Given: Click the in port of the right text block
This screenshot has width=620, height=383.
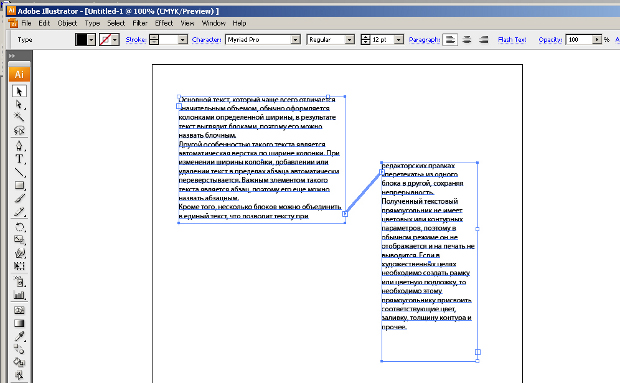Looking at the screenshot, I should [x=382, y=172].
